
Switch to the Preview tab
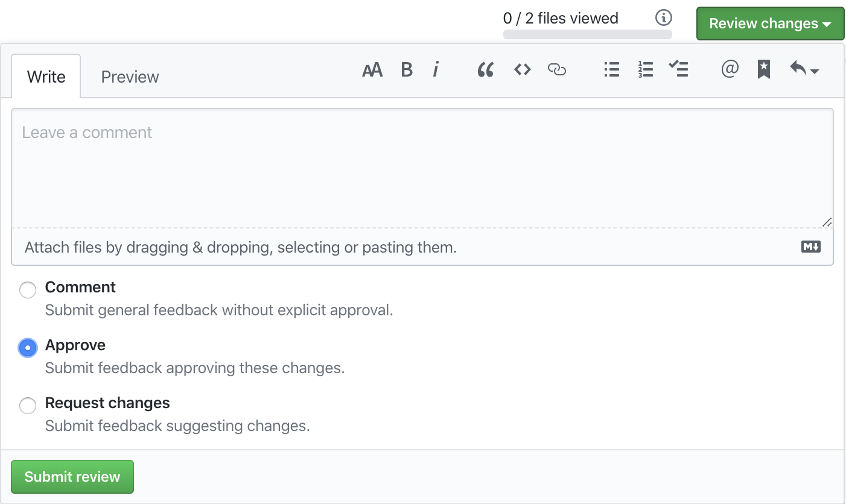point(130,77)
